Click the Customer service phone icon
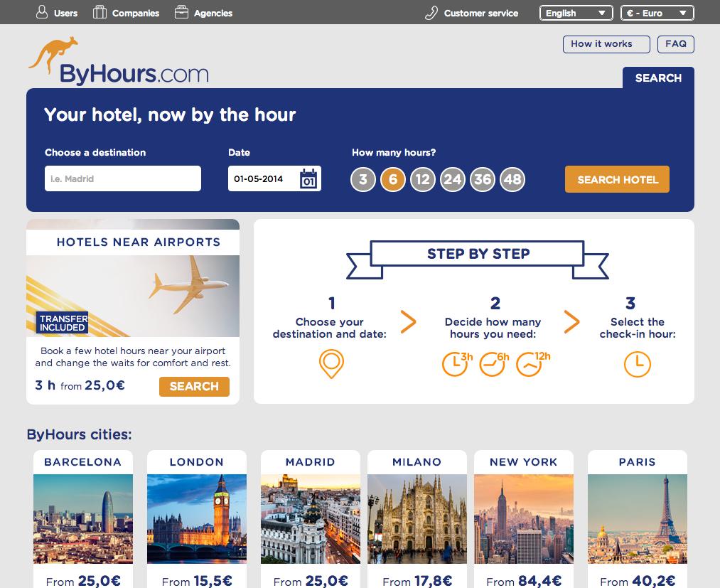The image size is (720, 588). tap(431, 13)
